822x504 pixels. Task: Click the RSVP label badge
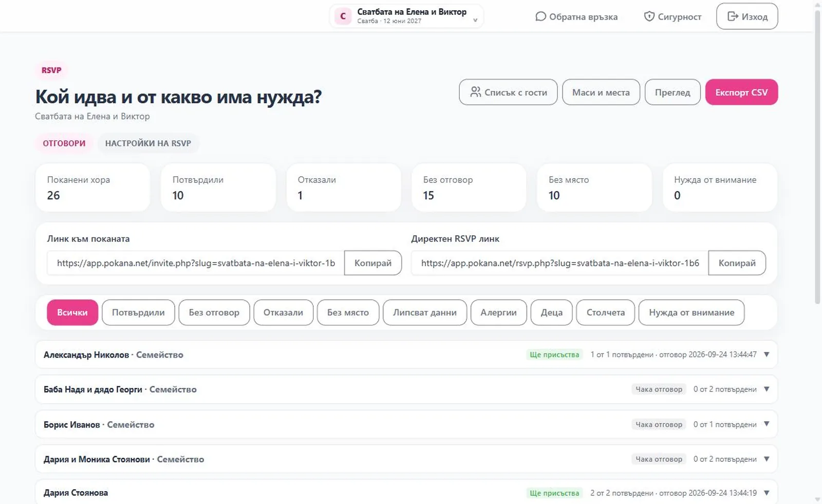pyautogui.click(x=51, y=70)
